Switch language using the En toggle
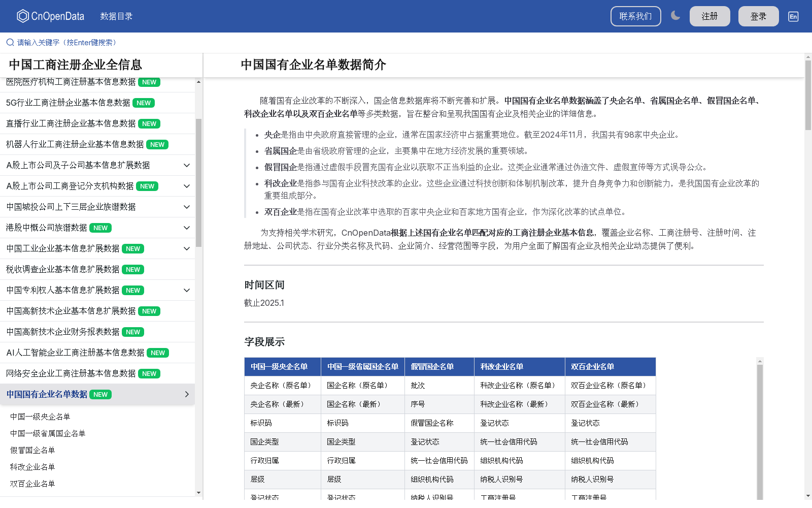 pyautogui.click(x=793, y=16)
